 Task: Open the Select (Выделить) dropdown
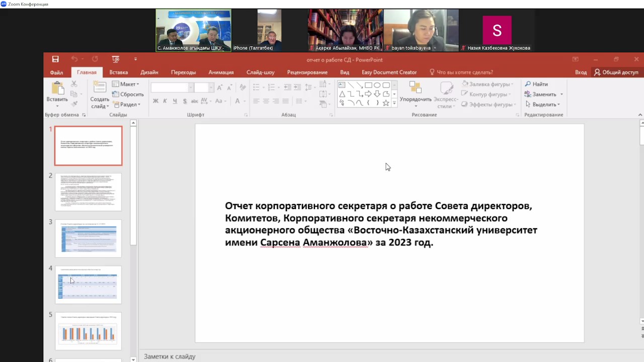[542, 105]
